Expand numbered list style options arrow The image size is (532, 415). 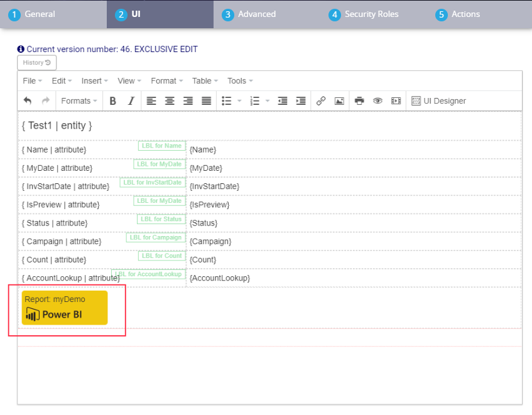pyautogui.click(x=267, y=101)
